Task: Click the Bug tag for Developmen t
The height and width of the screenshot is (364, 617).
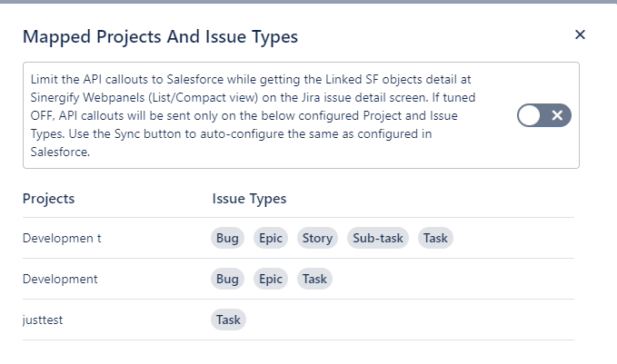Action: [227, 238]
